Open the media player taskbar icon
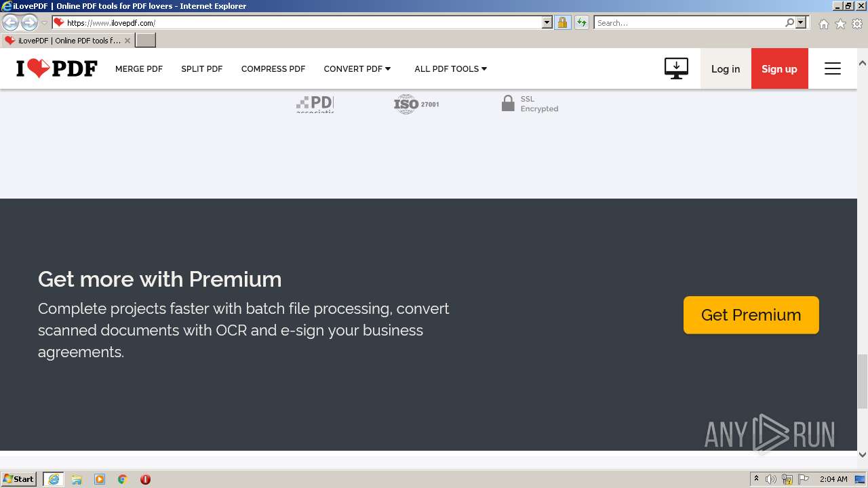868x488 pixels. point(100,479)
